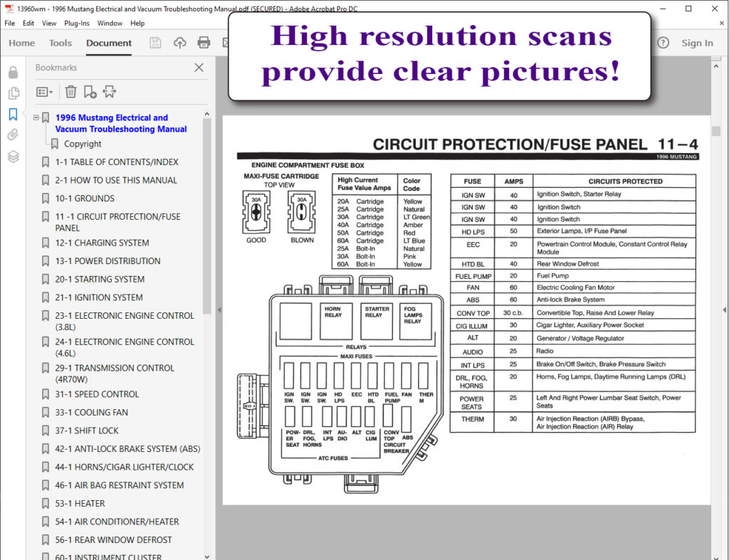Close the Bookmarks panel

(199, 68)
